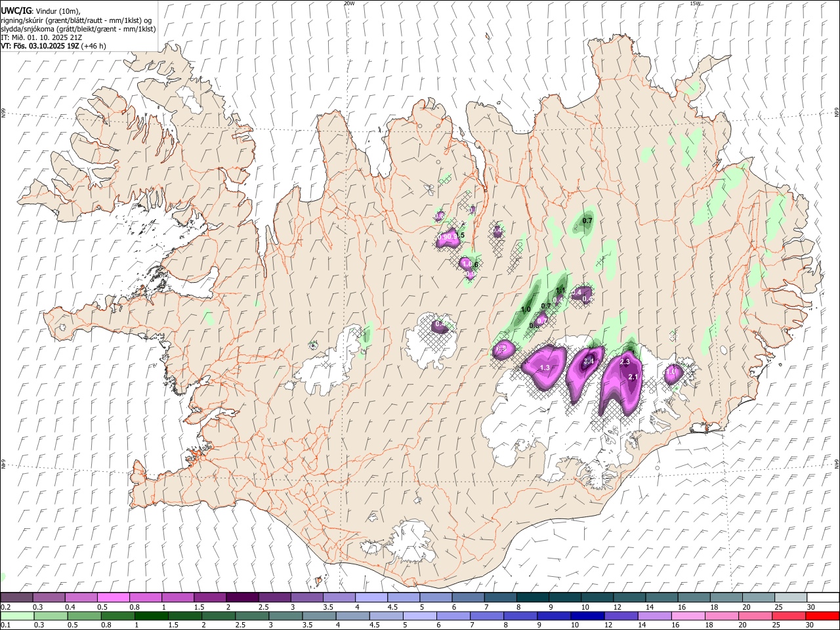Select upper legend swatch between 8 and 9
Viewport: 840px width, 630px height.
pyautogui.click(x=532, y=597)
